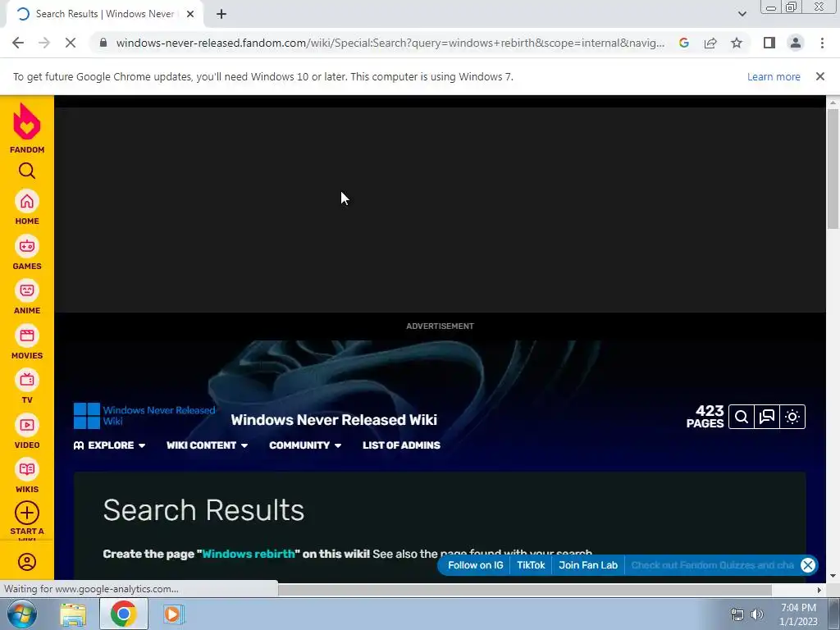Open Chrome from the taskbar

(x=123, y=614)
